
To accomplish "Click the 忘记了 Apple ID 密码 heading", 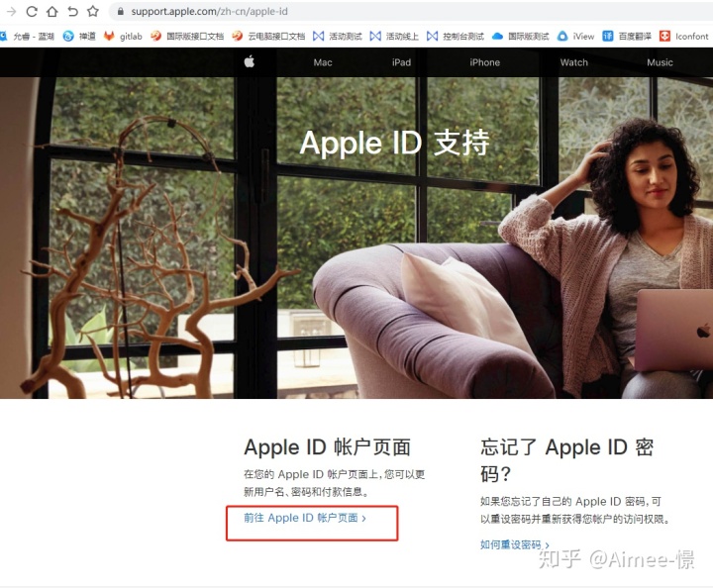I will [567, 460].
